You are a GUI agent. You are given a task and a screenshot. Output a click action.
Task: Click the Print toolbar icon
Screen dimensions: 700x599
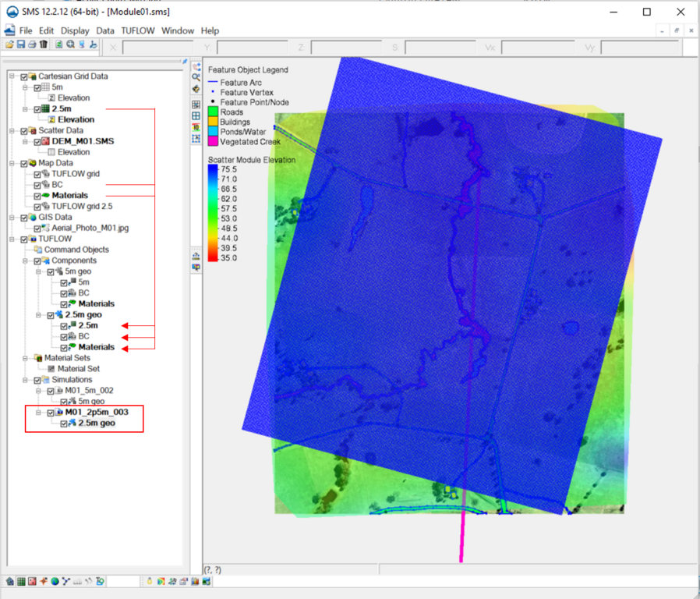point(32,45)
